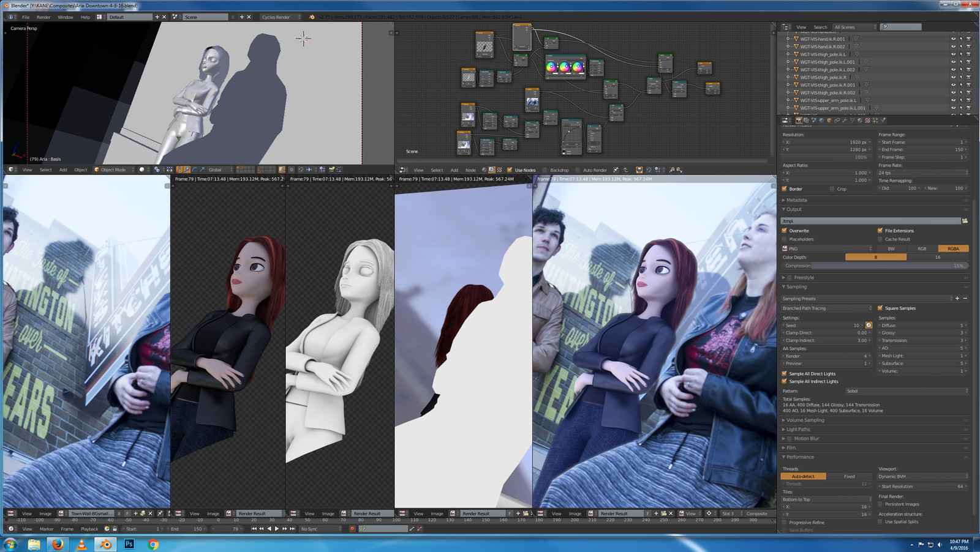Image resolution: width=980 pixels, height=552 pixels.
Task: Toggle the Border checkbox
Action: pyautogui.click(x=785, y=188)
